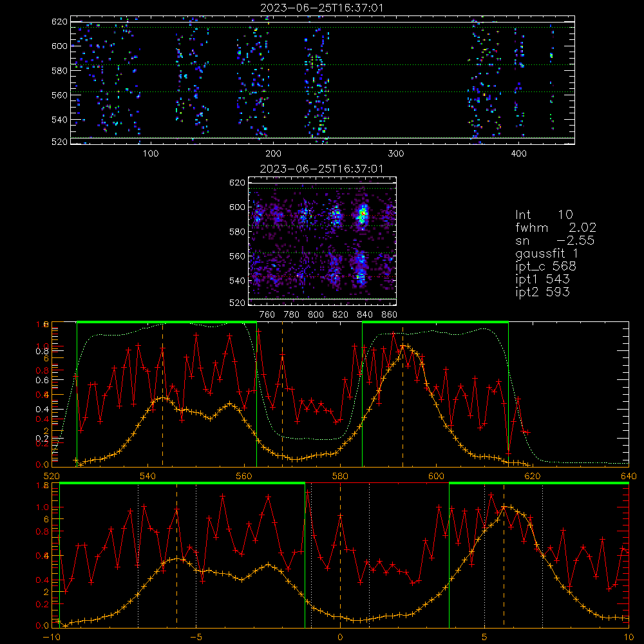Click x-axis label 0 on bottom plot
This screenshot has height=644, width=644.
[340, 637]
